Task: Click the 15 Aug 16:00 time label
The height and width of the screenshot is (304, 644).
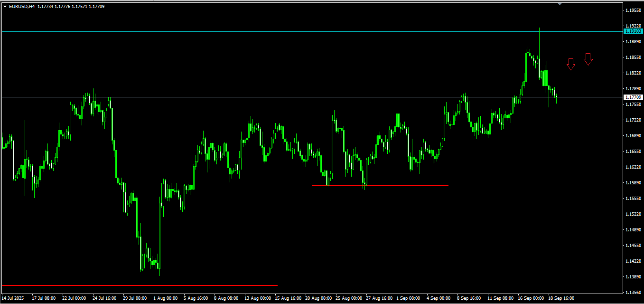Action: (x=287, y=298)
